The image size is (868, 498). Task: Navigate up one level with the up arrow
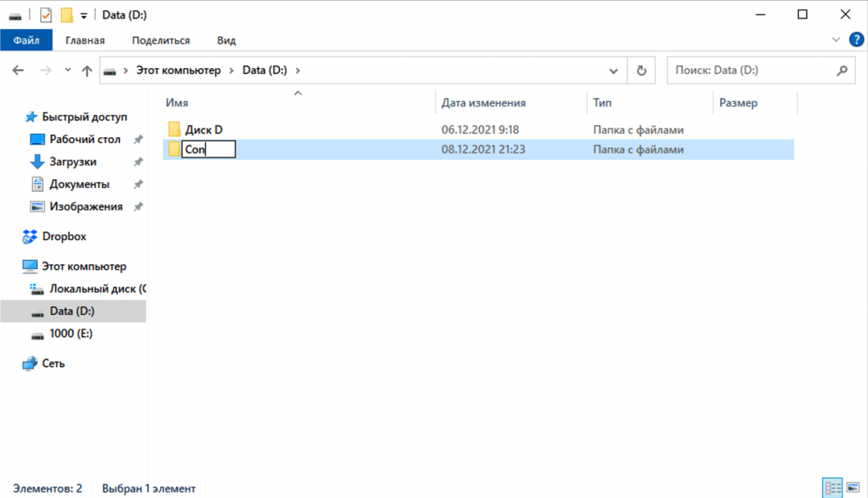(x=87, y=70)
